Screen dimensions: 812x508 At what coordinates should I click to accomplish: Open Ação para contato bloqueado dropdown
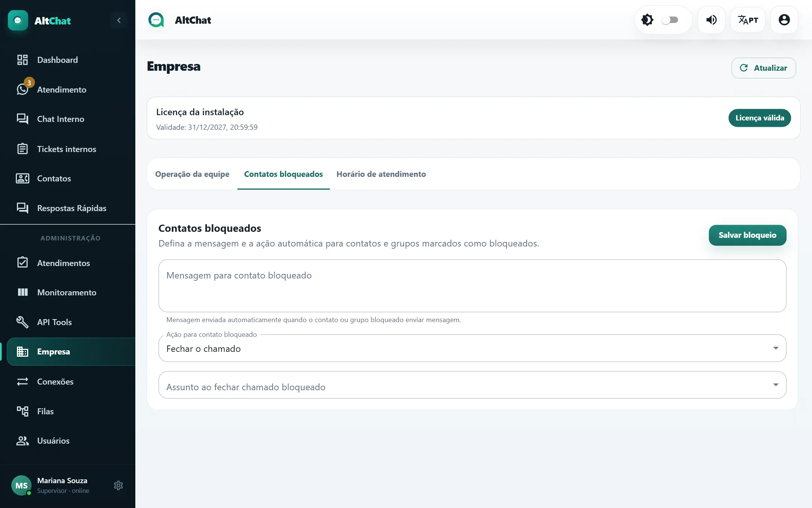click(472, 348)
